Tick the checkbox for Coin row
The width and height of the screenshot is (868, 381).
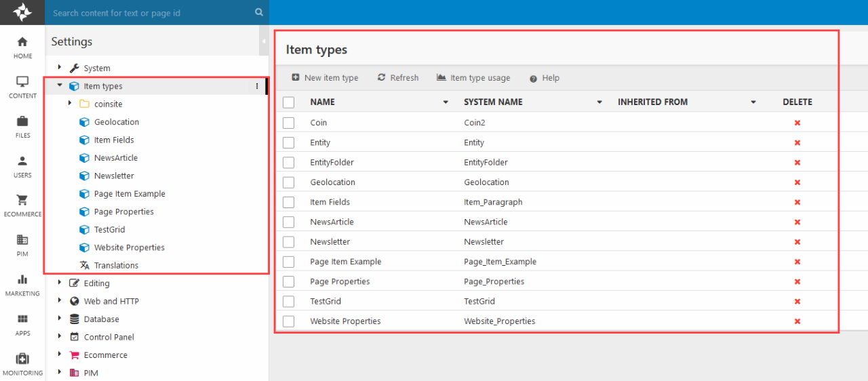click(289, 123)
